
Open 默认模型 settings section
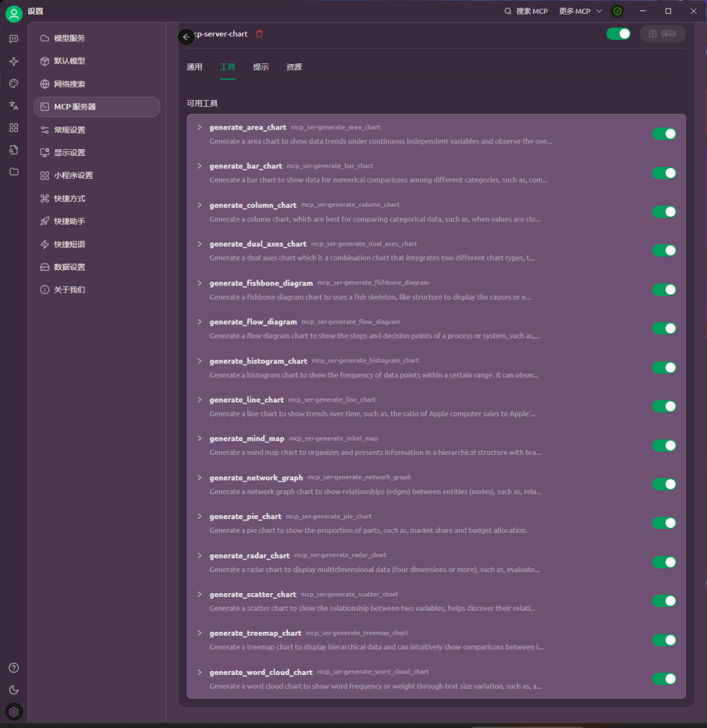pos(97,61)
